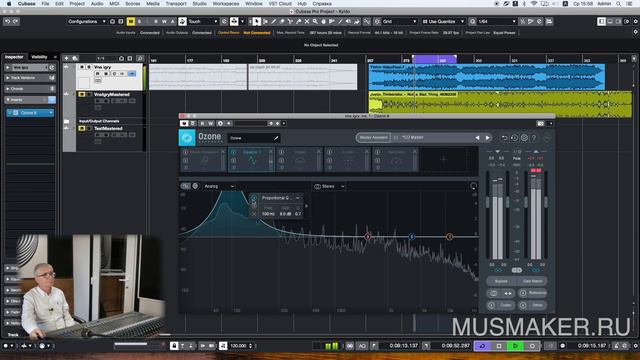Image resolution: width=640 pixels, height=360 pixels.
Task: Toggle Read automation R in toolbar
Action: (156, 21)
